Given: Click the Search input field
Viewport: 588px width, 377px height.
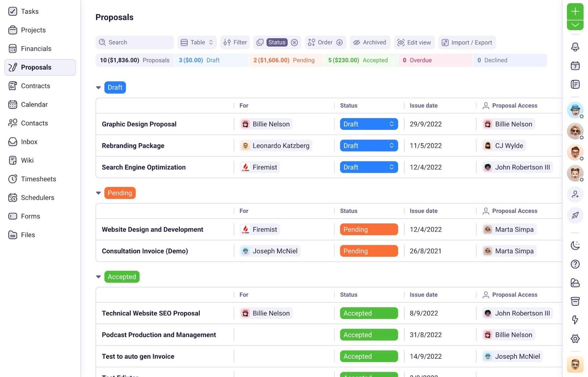Looking at the screenshot, I should coord(135,43).
